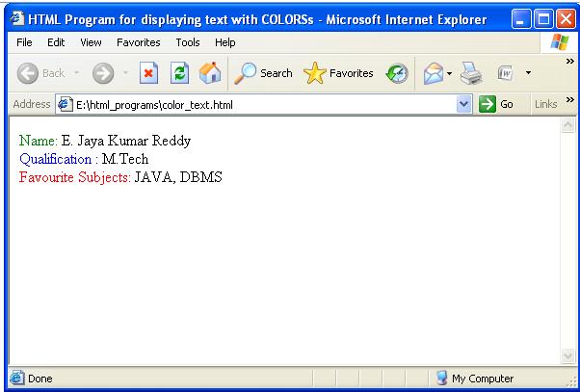Open Favorites star panel

tap(338, 73)
